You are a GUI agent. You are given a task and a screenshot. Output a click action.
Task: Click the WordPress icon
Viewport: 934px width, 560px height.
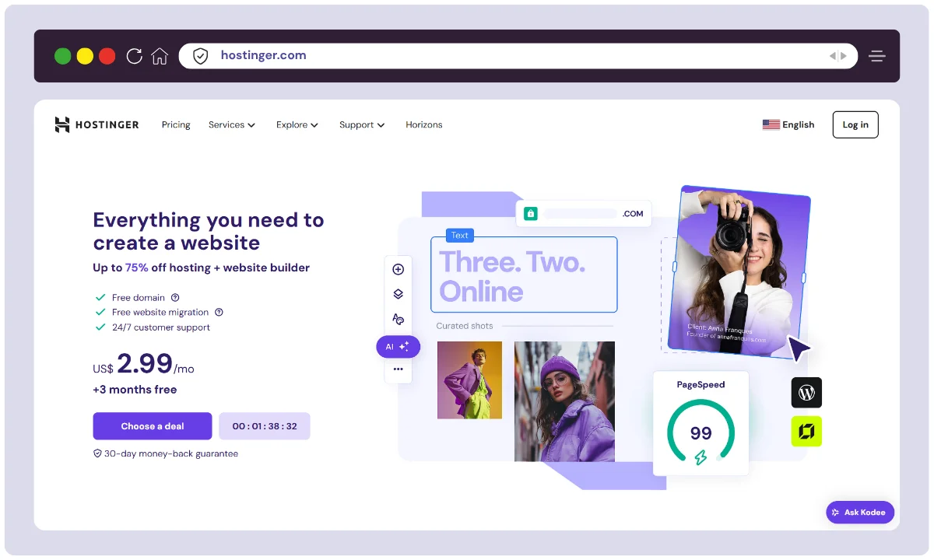(806, 393)
